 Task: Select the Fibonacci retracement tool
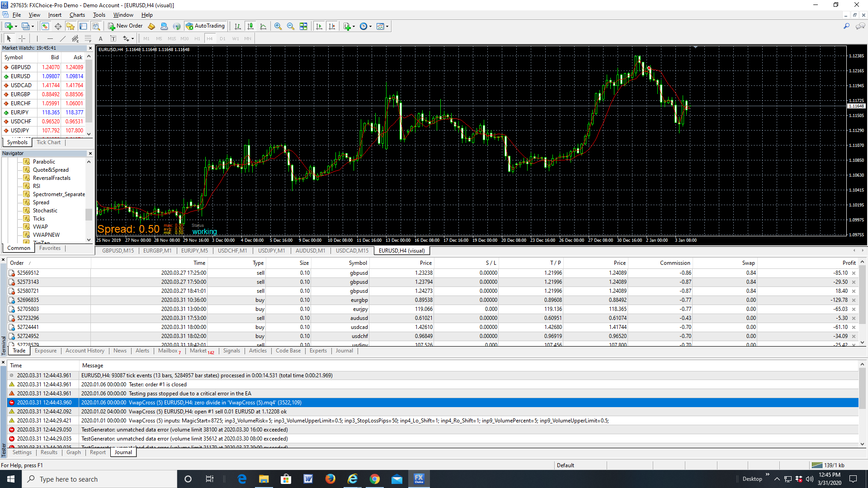(88, 38)
